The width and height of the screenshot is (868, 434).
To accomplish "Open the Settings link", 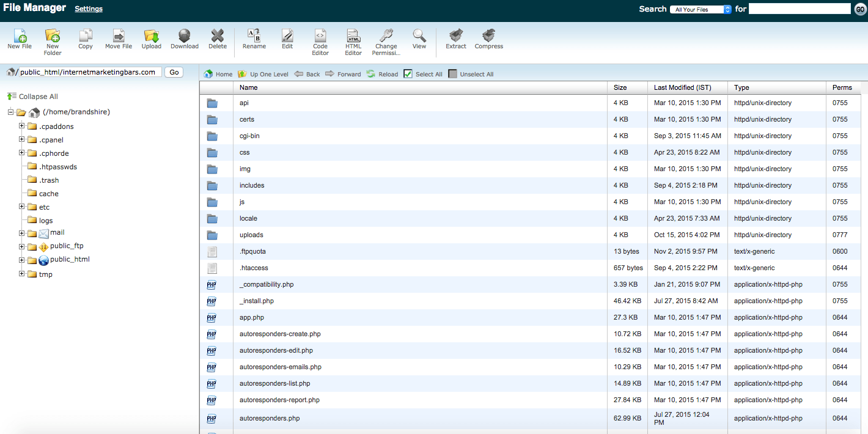I will pos(89,9).
